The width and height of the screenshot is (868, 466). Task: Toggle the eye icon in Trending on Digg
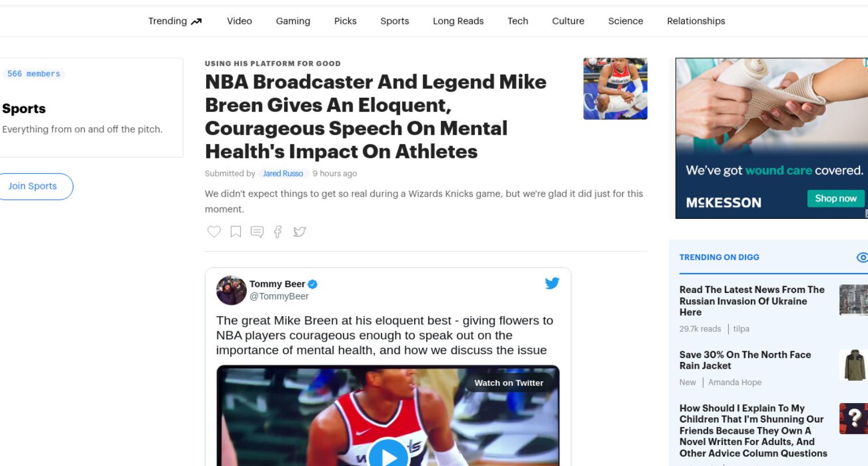(862, 257)
